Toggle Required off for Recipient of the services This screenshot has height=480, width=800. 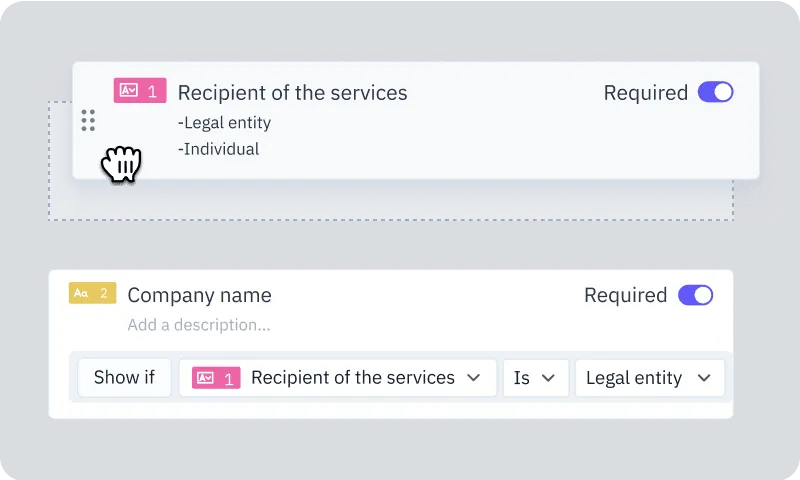click(715, 92)
